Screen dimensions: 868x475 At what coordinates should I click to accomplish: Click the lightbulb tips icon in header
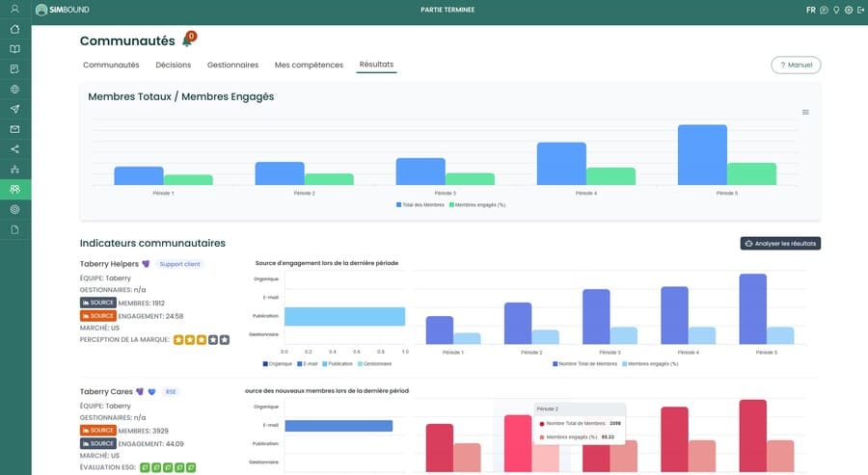pos(836,10)
